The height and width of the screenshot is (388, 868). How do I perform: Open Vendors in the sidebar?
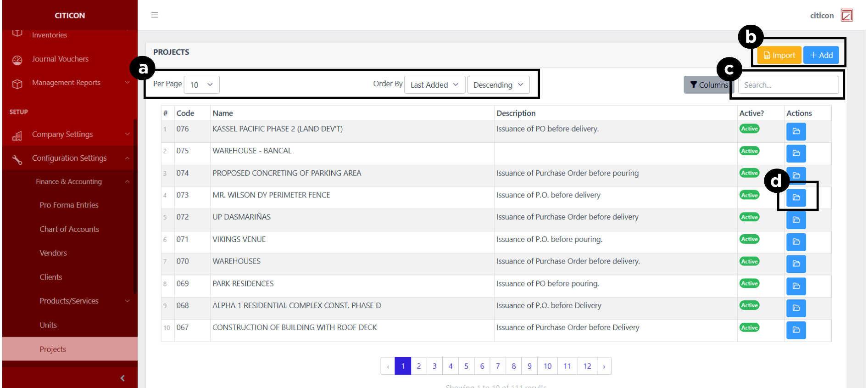(53, 253)
